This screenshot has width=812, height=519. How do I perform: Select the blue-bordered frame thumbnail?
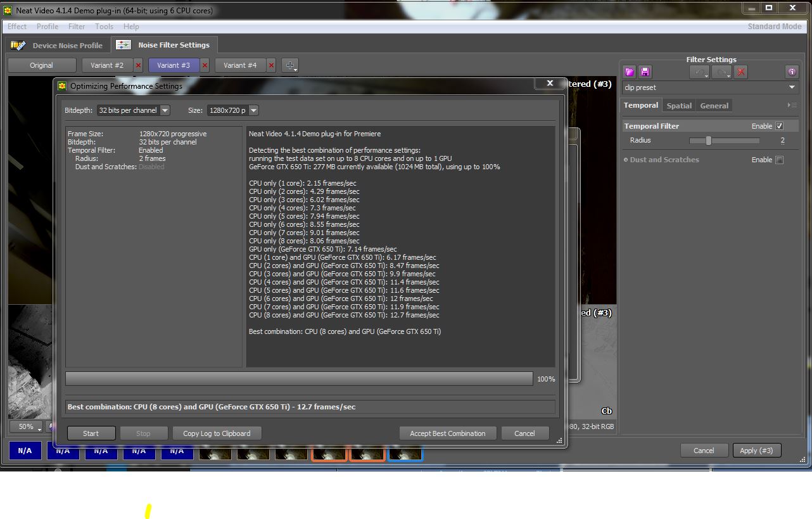click(x=405, y=451)
